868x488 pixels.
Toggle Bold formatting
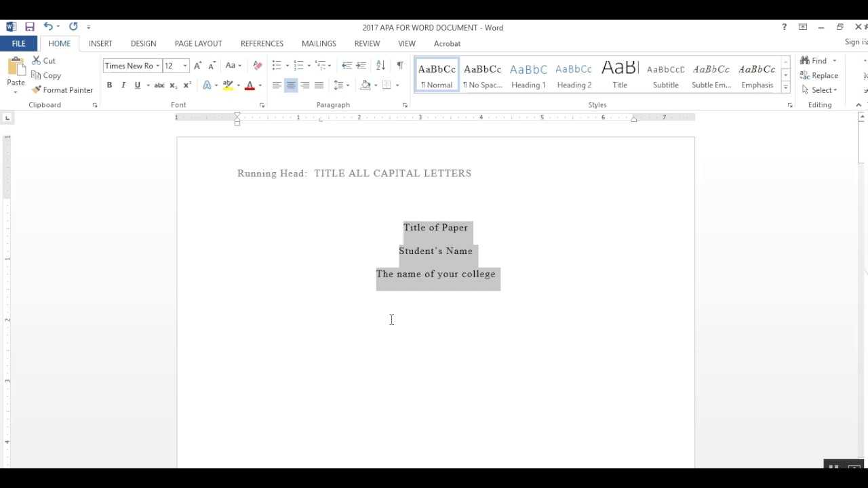pyautogui.click(x=109, y=85)
